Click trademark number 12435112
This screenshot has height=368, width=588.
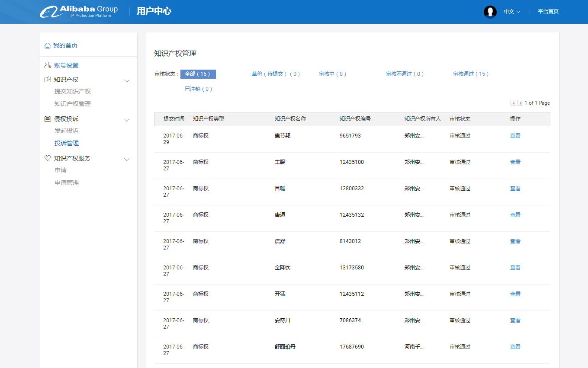tap(352, 294)
